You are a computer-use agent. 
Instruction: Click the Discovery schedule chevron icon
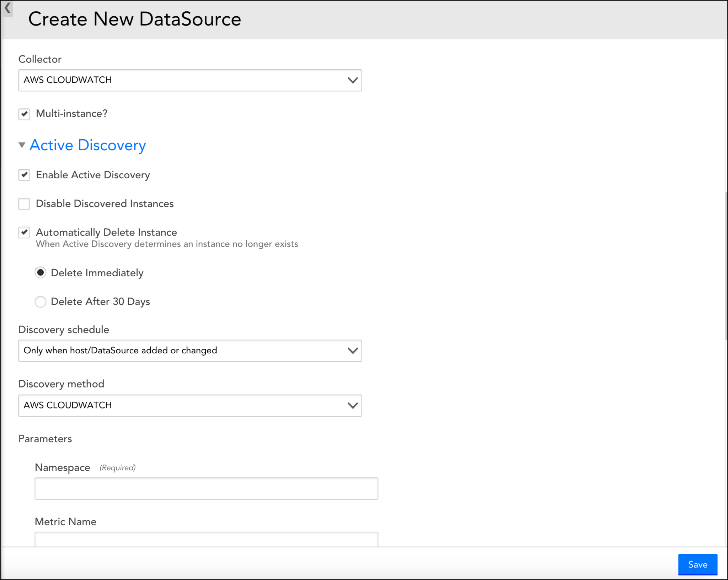[x=352, y=351]
